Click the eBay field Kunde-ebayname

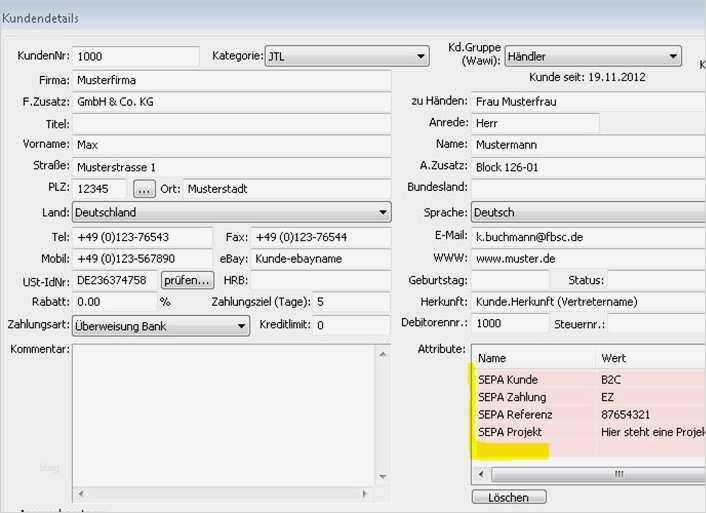(321, 259)
